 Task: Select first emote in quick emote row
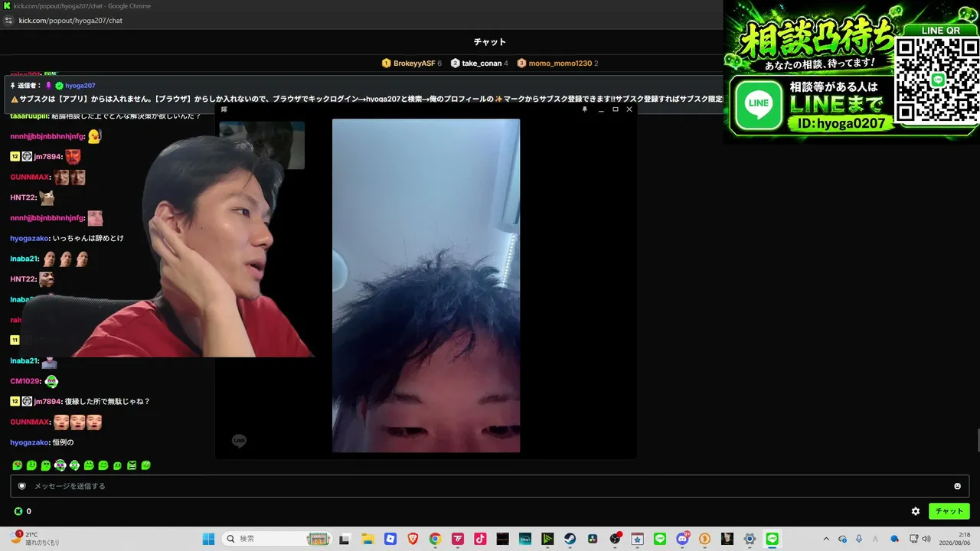click(x=17, y=465)
